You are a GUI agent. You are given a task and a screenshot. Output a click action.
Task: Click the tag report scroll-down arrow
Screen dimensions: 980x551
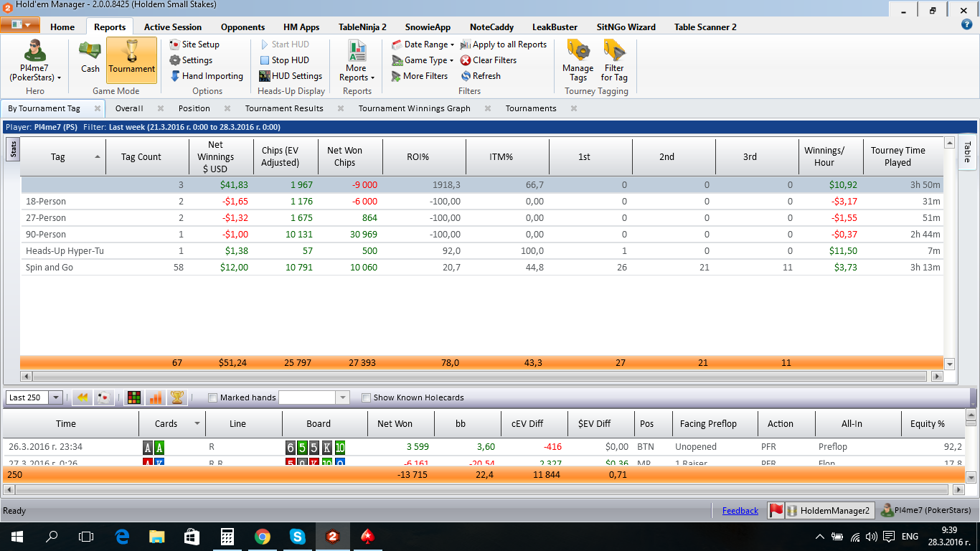pyautogui.click(x=950, y=364)
